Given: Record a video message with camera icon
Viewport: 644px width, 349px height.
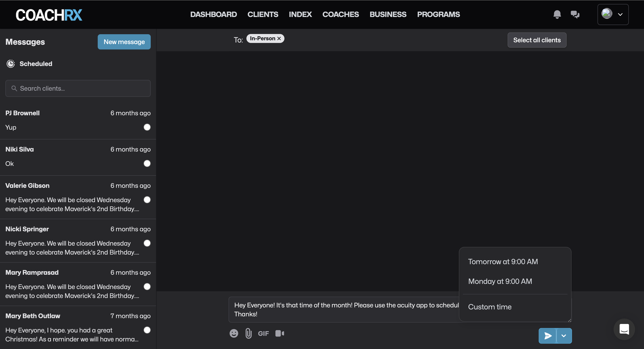Looking at the screenshot, I should tap(279, 333).
